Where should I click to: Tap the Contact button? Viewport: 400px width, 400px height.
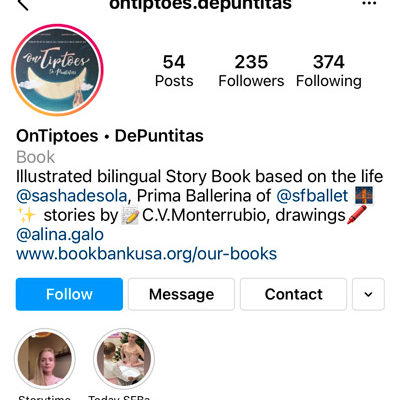(x=293, y=294)
